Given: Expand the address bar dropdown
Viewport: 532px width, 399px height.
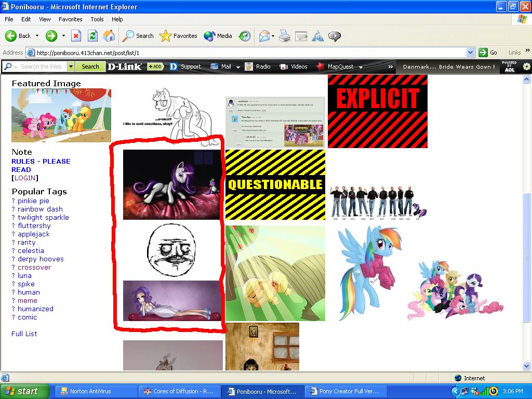Looking at the screenshot, I should (x=470, y=52).
